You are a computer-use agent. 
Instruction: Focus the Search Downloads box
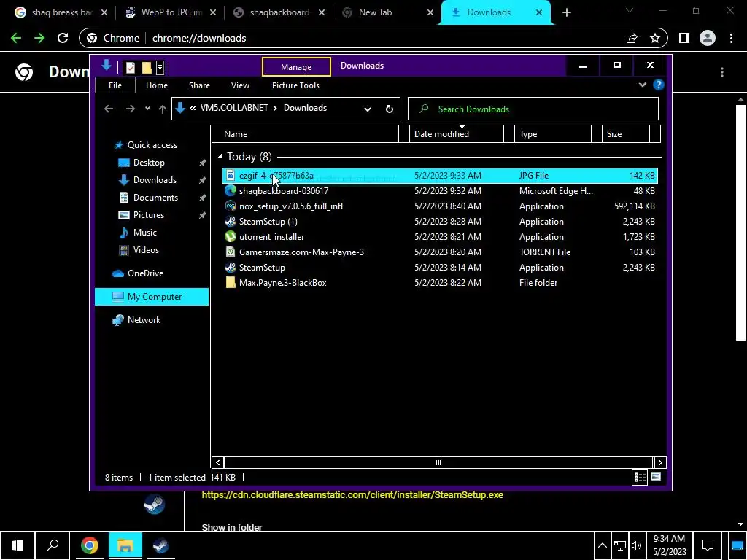click(x=533, y=109)
